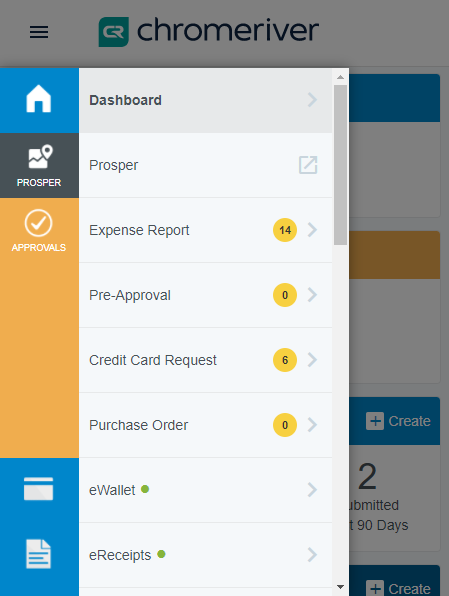The height and width of the screenshot is (596, 449).
Task: Click the upper Create button
Action: pyautogui.click(x=398, y=421)
